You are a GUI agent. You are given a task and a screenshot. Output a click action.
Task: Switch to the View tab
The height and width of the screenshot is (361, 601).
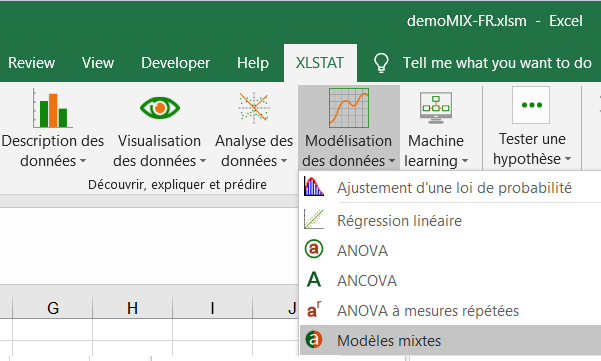98,63
